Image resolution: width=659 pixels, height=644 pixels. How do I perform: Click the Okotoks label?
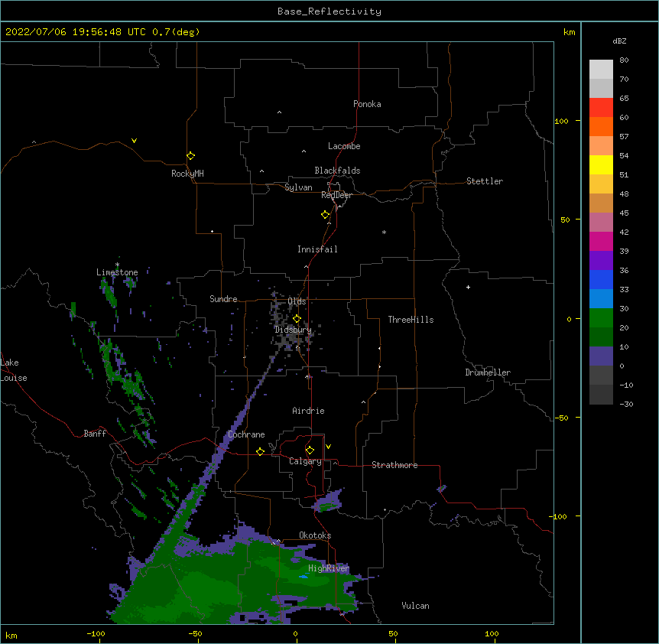pos(315,535)
